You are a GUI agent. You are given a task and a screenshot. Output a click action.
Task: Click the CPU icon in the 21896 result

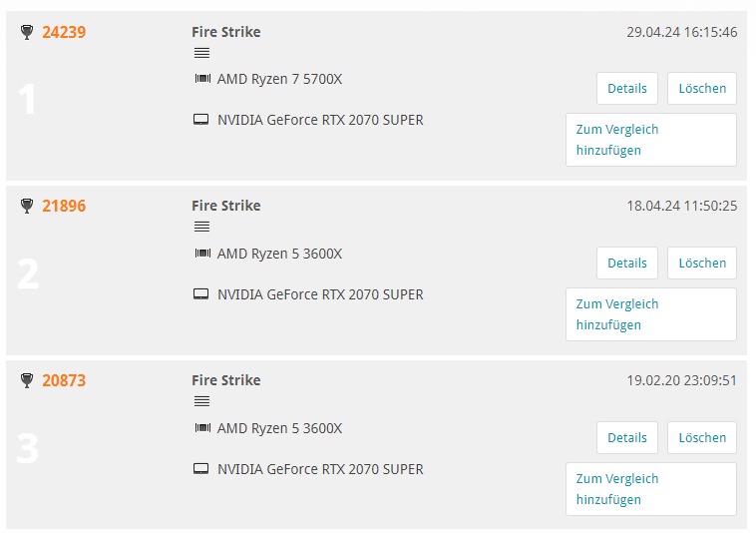pos(202,253)
